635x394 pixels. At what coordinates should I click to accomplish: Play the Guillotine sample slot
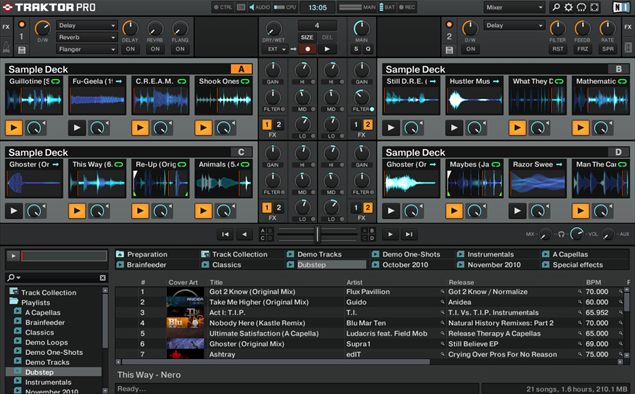click(14, 128)
